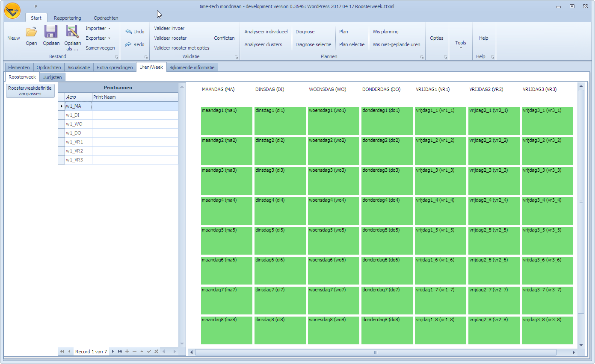Click Diagnose selectie
This screenshot has width=595, height=364.
click(x=314, y=44)
